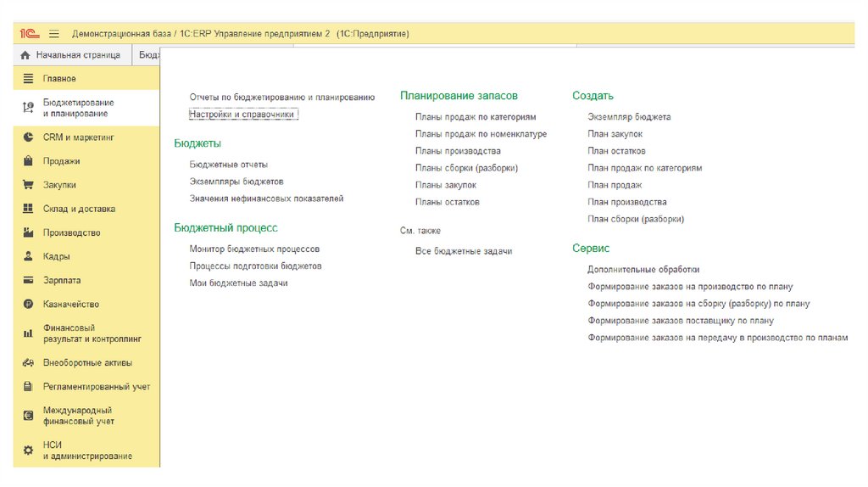Open Процессы подготовки бюджетов

(255, 266)
